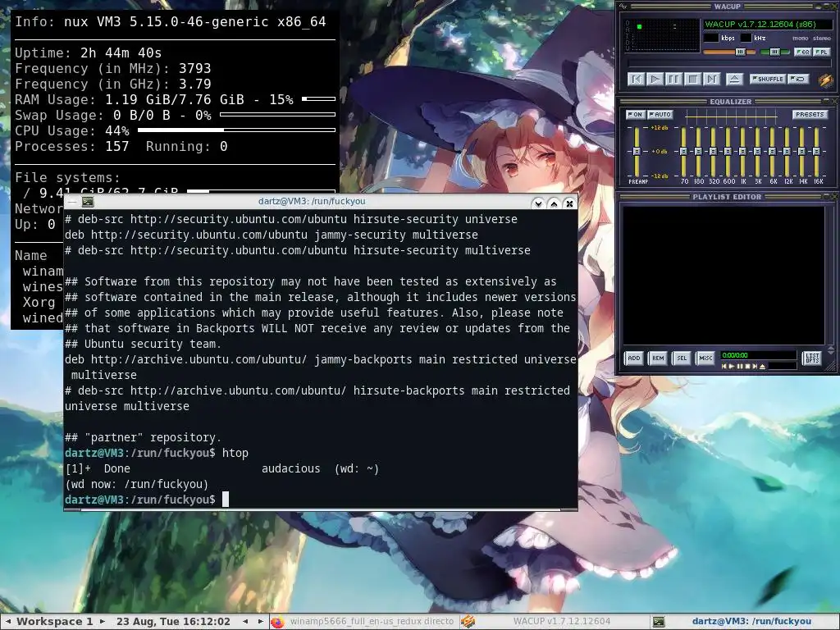Switch to next workspace arrow after Workspace 1

pos(103,622)
